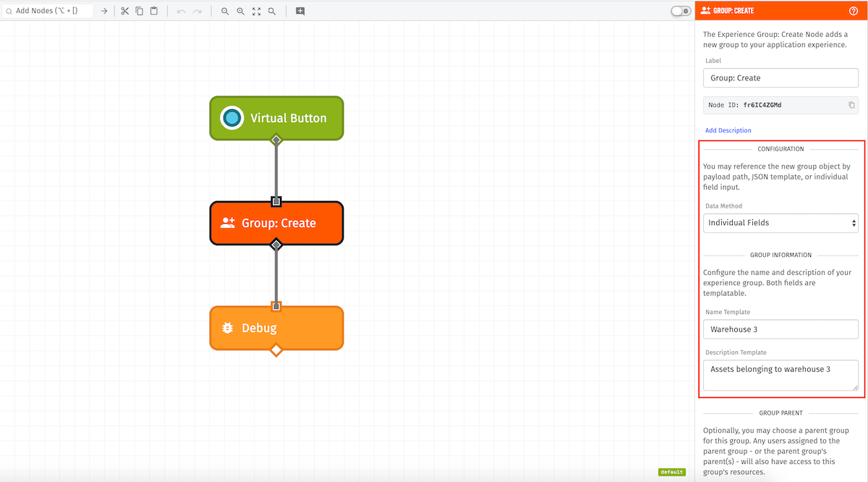Click the undo icon in toolbar
The height and width of the screenshot is (482, 868).
coord(181,12)
